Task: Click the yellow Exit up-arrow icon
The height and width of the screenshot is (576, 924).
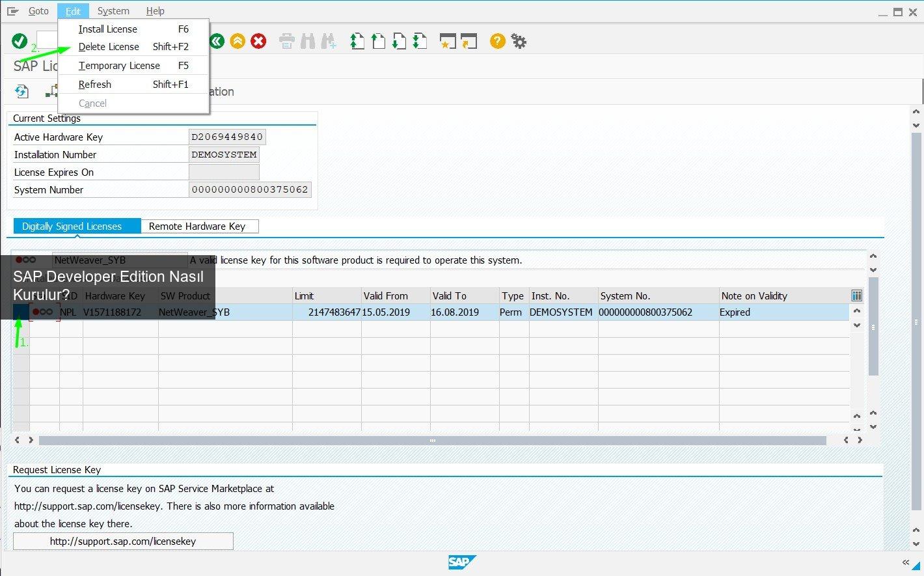Action: pos(238,42)
